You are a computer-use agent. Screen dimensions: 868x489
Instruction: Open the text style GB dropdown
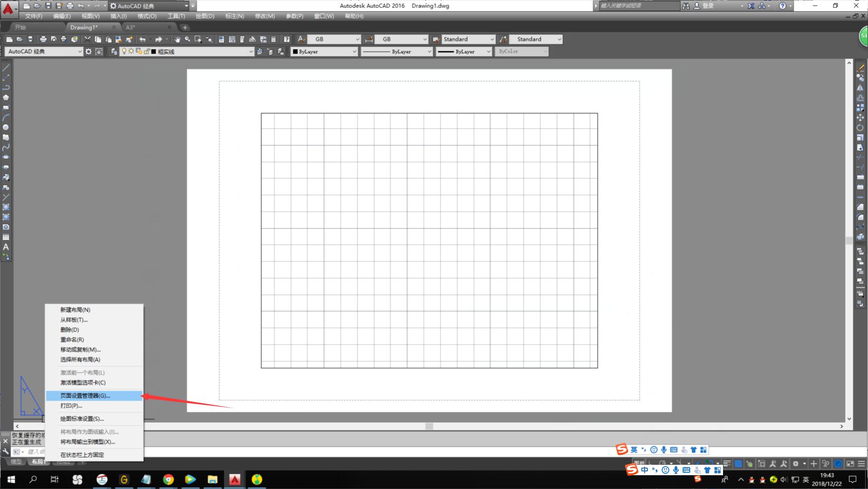click(x=335, y=39)
